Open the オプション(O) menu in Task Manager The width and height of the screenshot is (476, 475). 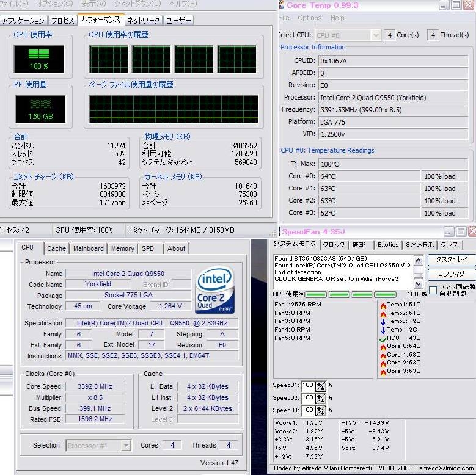[x=55, y=4]
